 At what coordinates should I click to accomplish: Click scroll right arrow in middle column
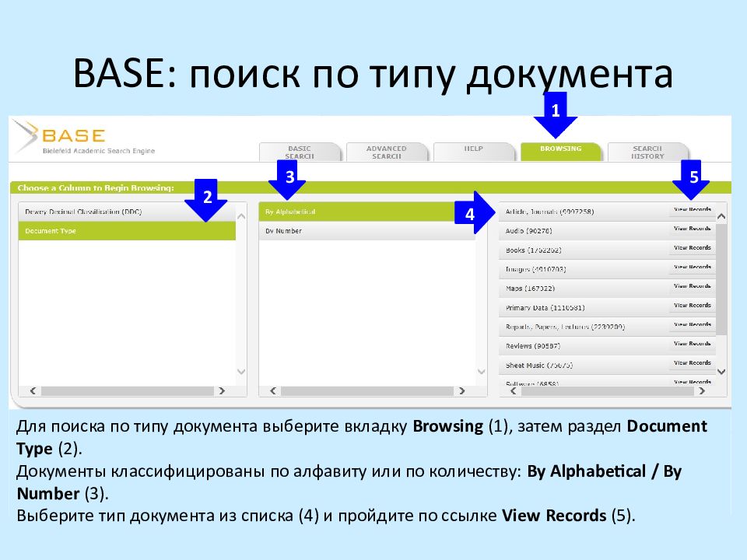[x=461, y=391]
